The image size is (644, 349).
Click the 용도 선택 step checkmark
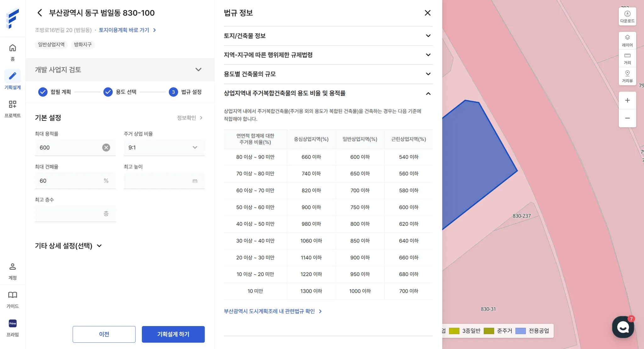pos(108,92)
